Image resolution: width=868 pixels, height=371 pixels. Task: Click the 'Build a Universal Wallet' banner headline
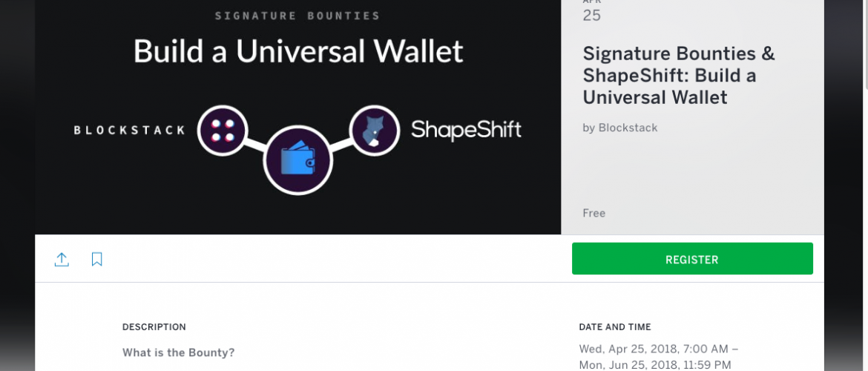[297, 51]
